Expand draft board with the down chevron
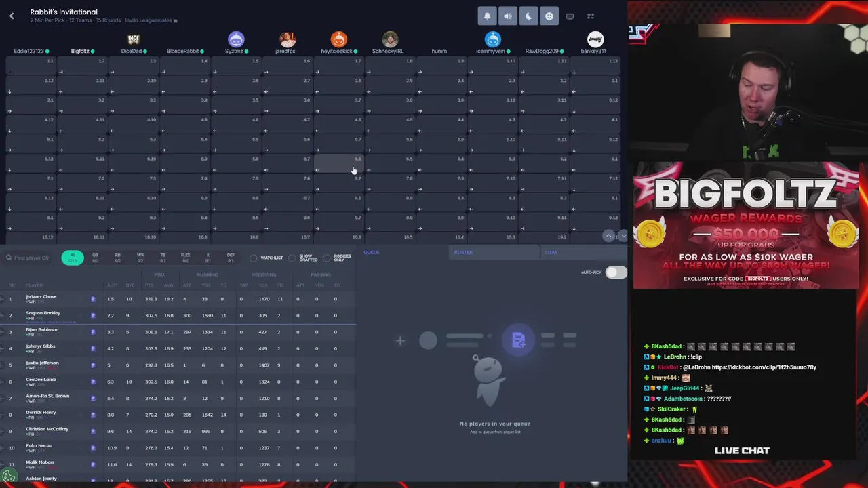868x488 pixels. (623, 236)
